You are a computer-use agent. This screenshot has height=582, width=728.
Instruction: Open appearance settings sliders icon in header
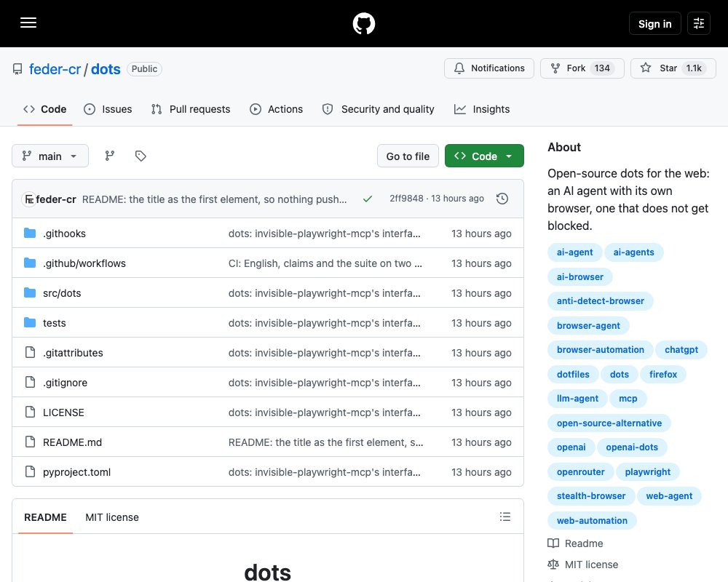pos(699,23)
